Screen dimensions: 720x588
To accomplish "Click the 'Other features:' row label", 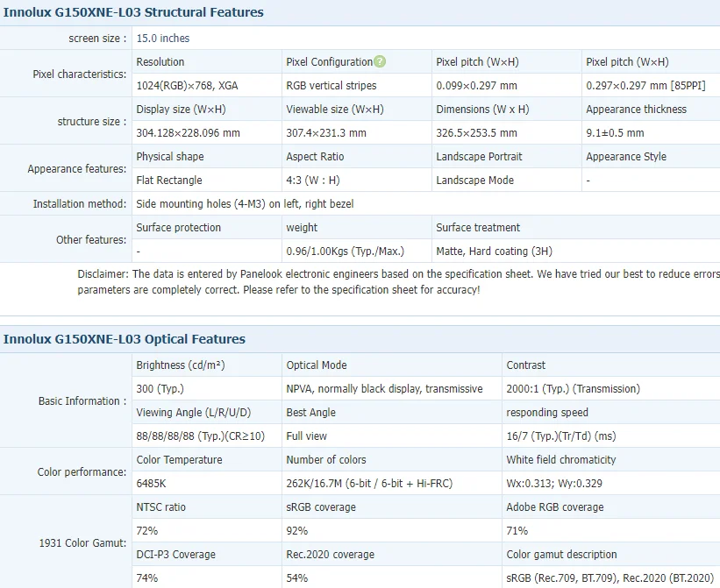I will (91, 240).
